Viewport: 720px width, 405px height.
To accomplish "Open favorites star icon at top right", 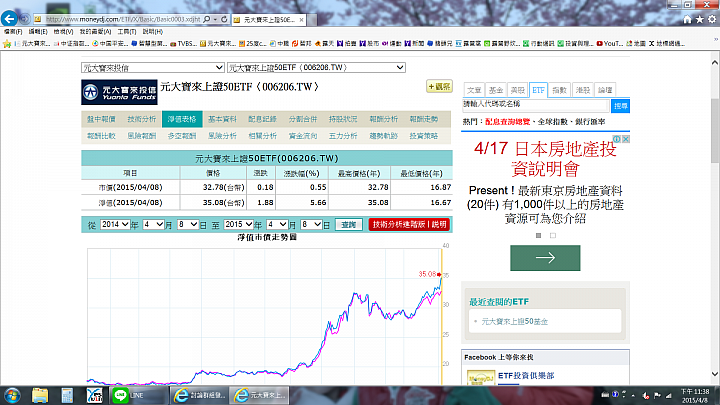I will click(699, 19).
